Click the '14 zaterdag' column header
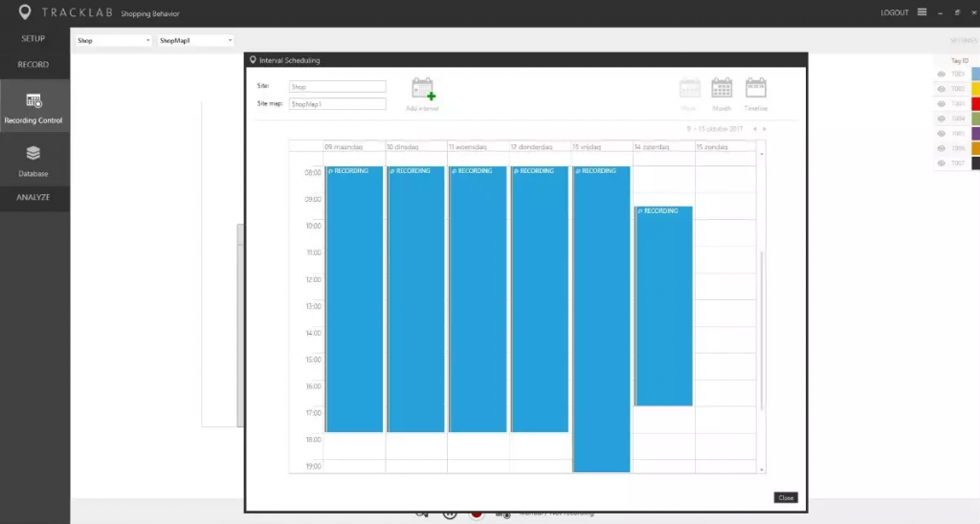980x524 pixels. [651, 147]
